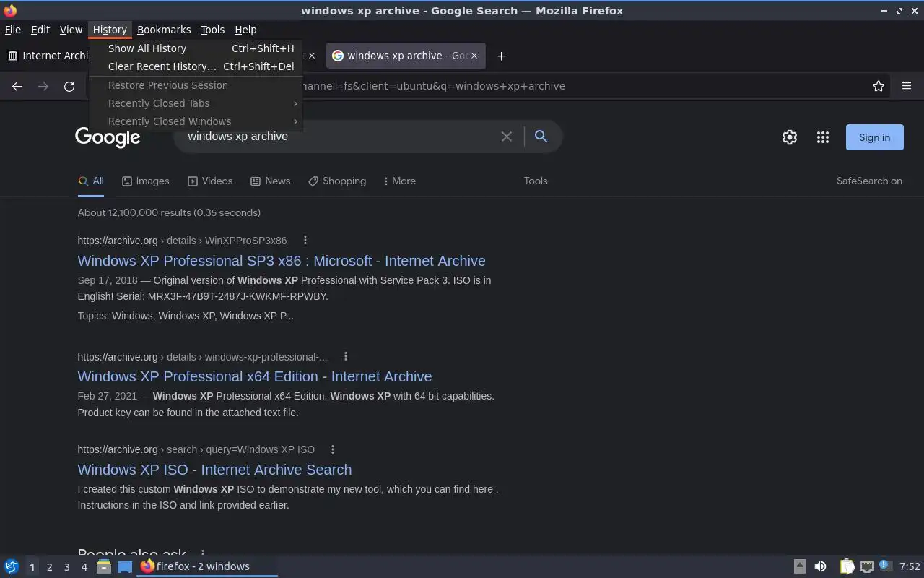
Task: Select the All results tab
Action: coord(91,181)
